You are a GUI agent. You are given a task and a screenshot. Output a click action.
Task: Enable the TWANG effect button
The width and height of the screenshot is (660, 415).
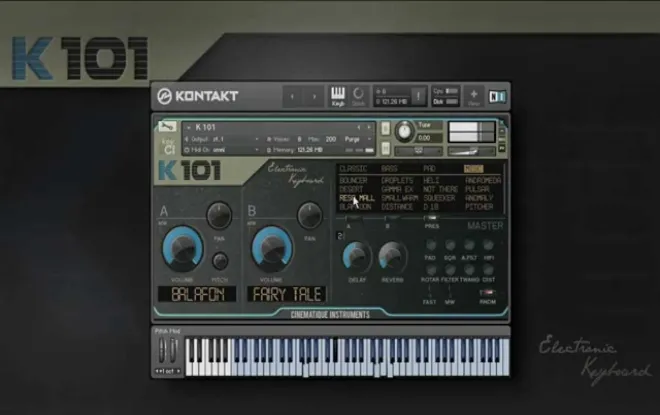point(469,269)
